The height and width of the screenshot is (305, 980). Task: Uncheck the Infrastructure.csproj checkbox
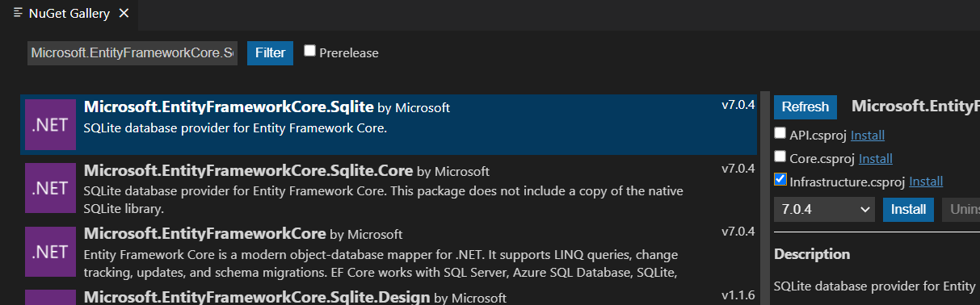(780, 179)
